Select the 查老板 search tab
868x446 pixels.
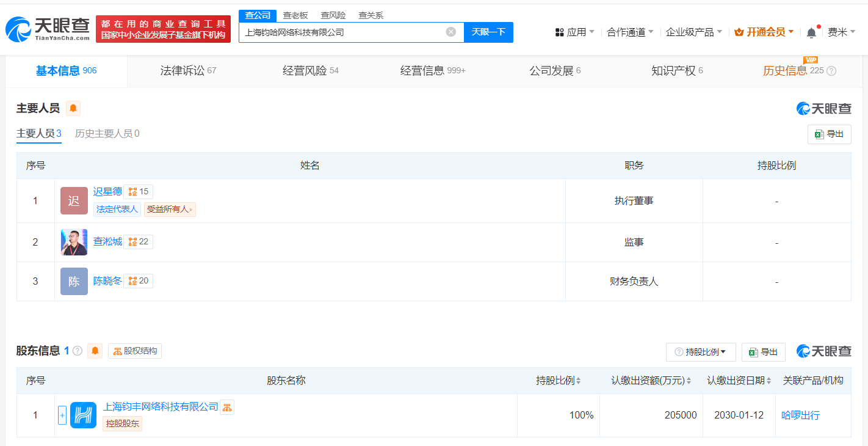295,15
